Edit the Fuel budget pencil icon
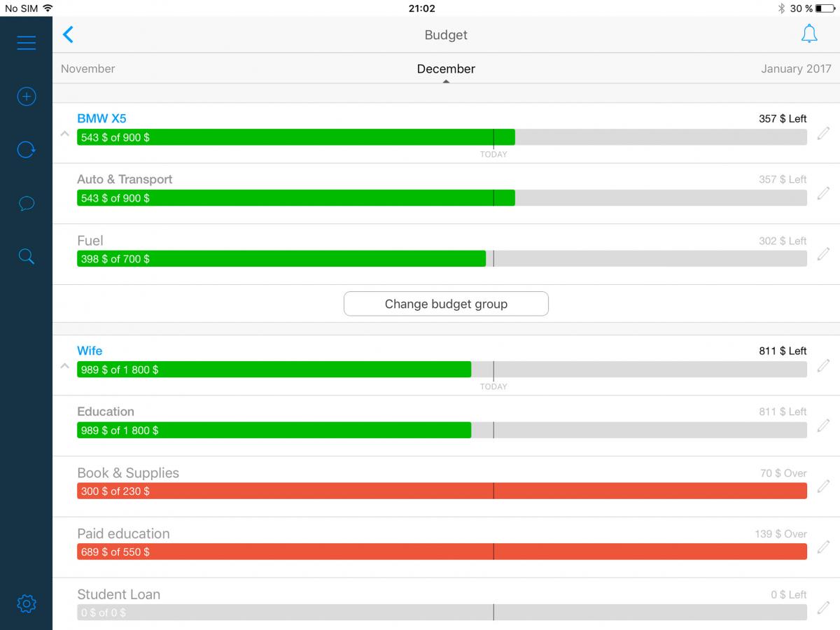The image size is (840, 630). point(823,253)
